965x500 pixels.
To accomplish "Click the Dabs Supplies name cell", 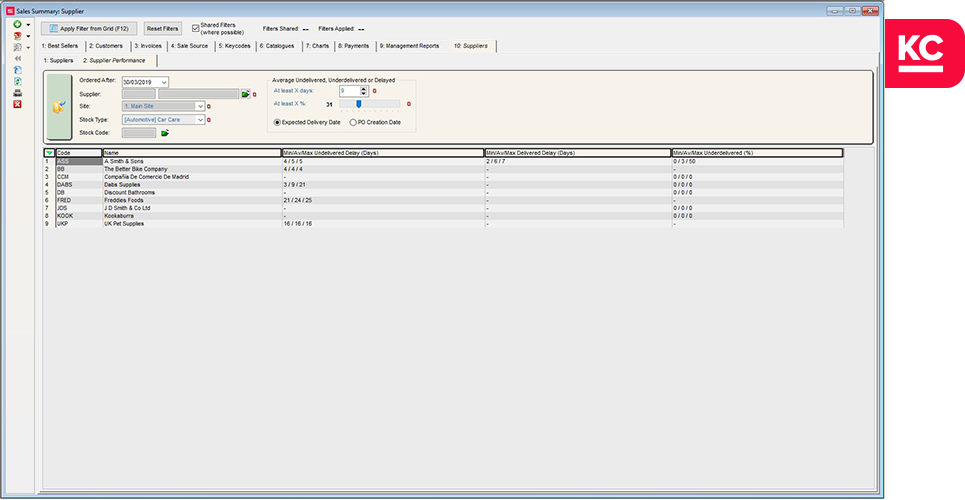I will coord(192,185).
